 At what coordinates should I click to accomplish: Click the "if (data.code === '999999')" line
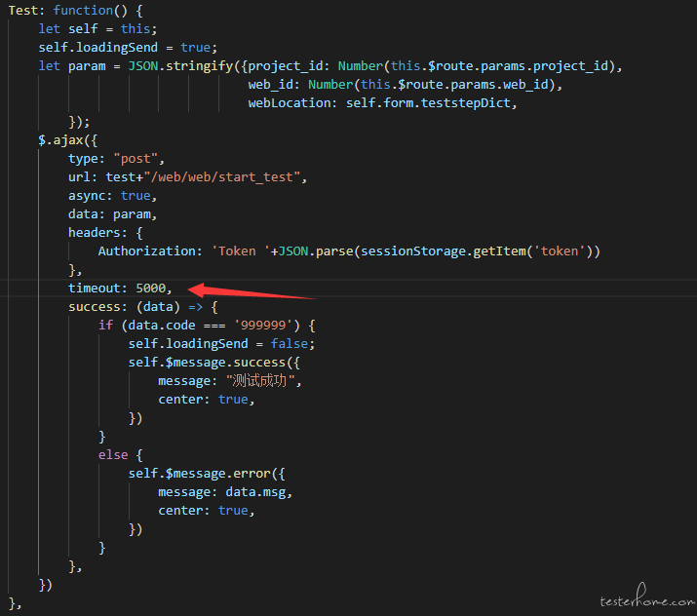tap(207, 326)
